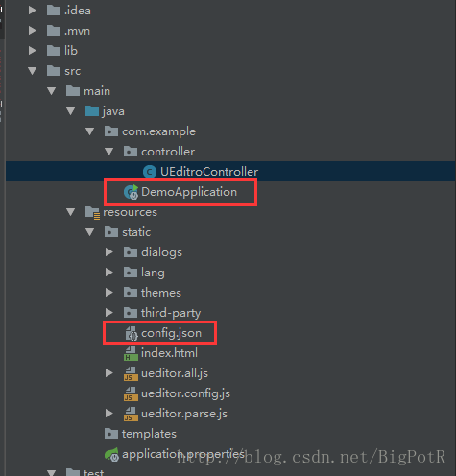The width and height of the screenshot is (456, 476).
Task: Click the themes folder icon
Action: click(x=131, y=293)
